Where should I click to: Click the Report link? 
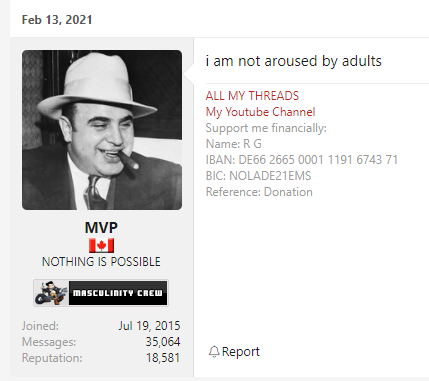pyautogui.click(x=241, y=352)
